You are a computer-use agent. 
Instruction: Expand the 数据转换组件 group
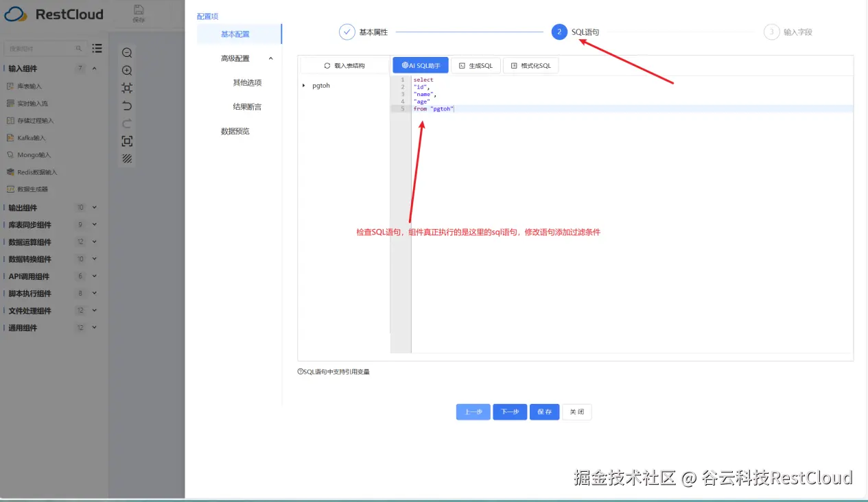pos(95,259)
